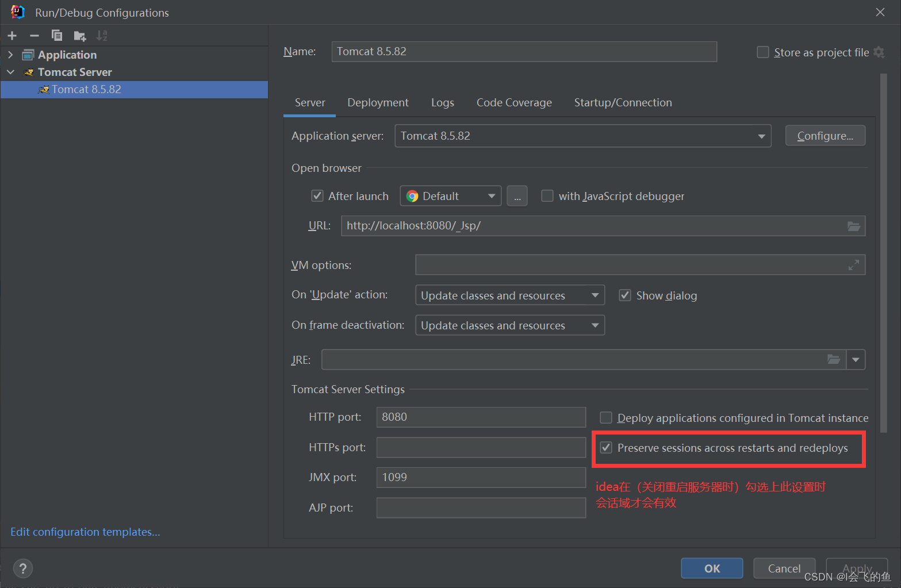
Task: Click the Configure... button
Action: (825, 136)
